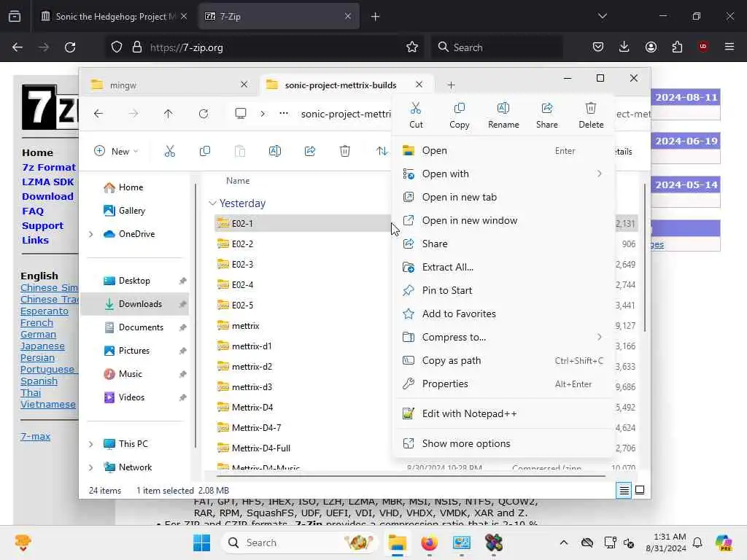Switch to details view layout icon

click(x=624, y=490)
